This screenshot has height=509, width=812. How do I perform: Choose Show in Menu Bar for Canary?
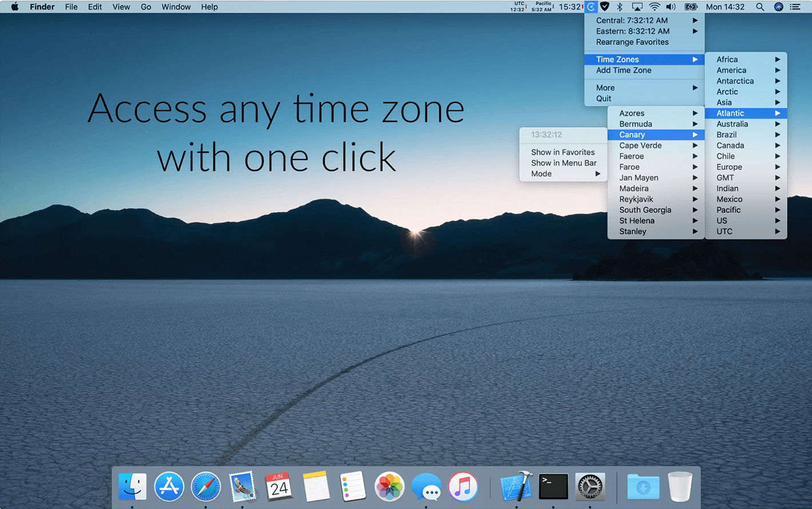563,163
